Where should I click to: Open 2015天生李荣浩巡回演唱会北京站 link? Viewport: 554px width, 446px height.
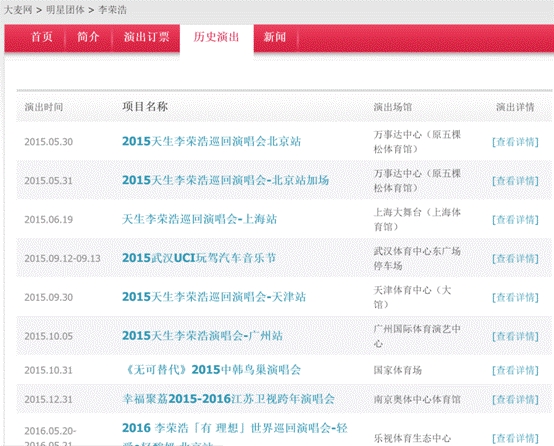click(211, 141)
